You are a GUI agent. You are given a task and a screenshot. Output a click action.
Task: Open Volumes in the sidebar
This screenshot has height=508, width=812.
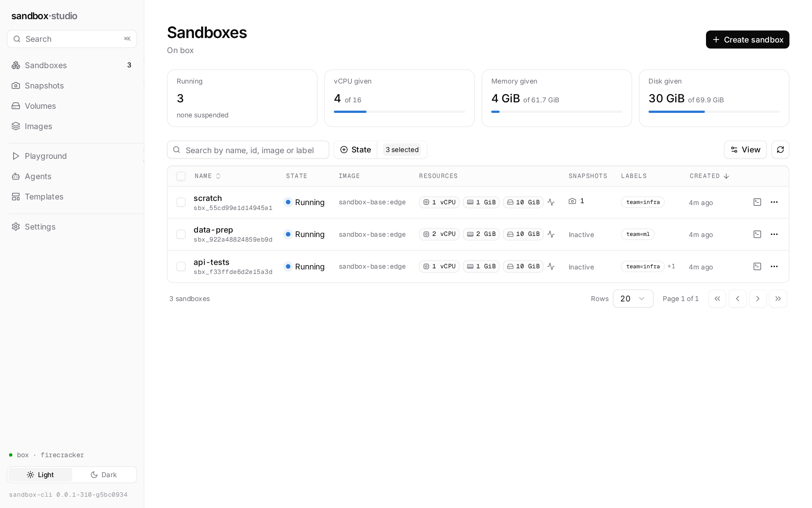pyautogui.click(x=71, y=106)
